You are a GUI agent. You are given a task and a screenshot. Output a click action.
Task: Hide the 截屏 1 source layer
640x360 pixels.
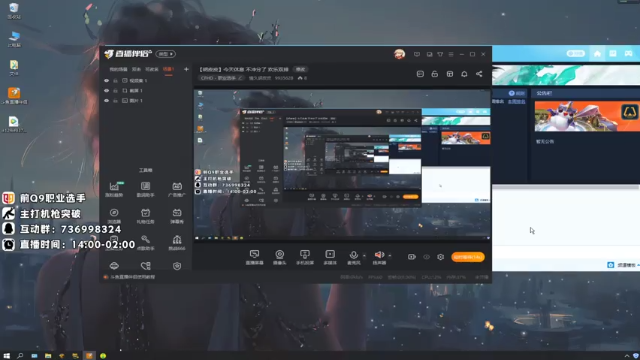tap(107, 91)
